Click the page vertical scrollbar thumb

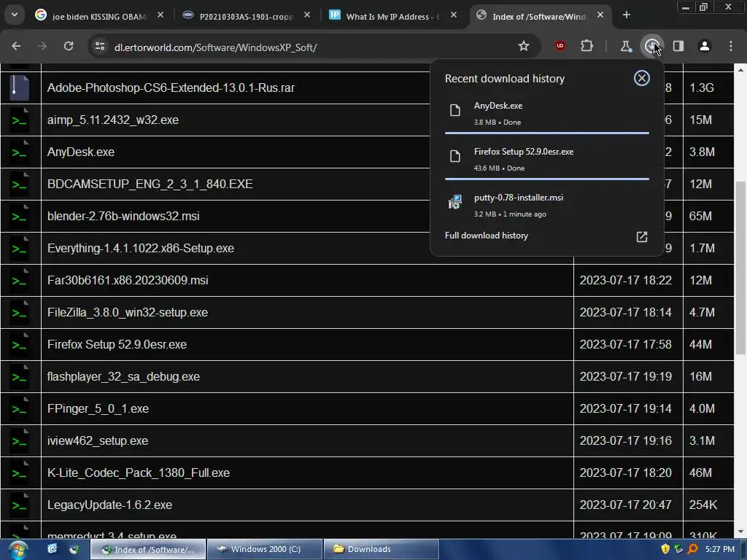click(740, 268)
